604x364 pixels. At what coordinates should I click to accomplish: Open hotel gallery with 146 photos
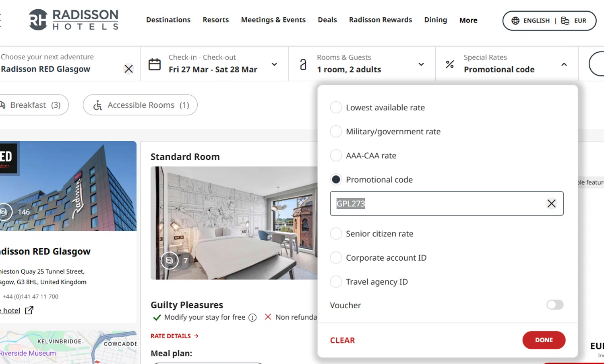coord(15,212)
